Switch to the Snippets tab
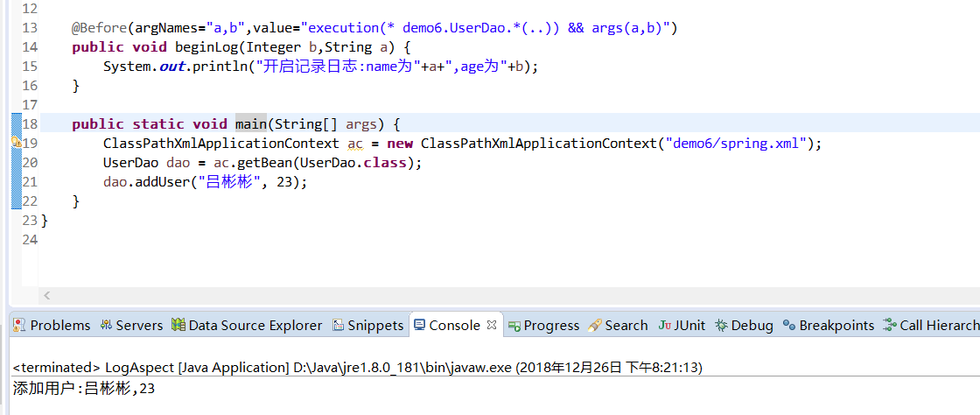 coord(367,325)
